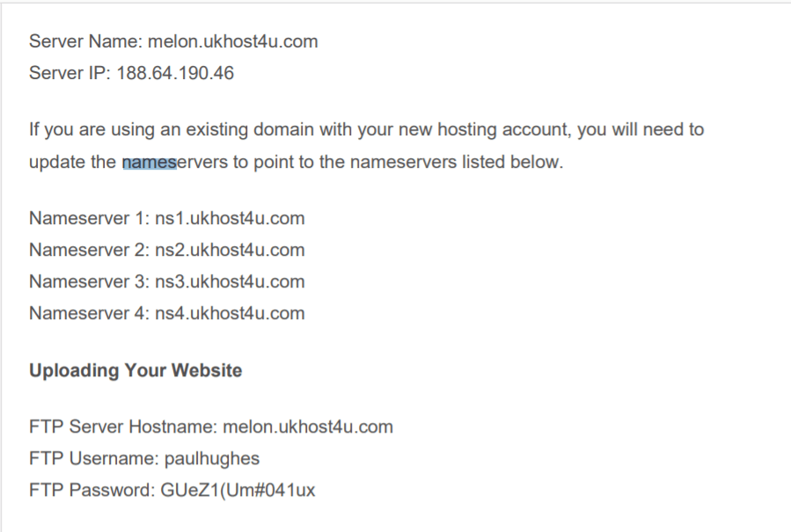Click the Uploading Your Website heading
791x532 pixels.
pyautogui.click(x=135, y=370)
